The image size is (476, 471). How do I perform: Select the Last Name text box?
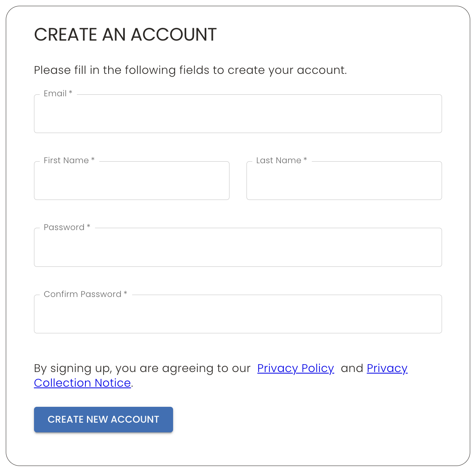pos(344,181)
